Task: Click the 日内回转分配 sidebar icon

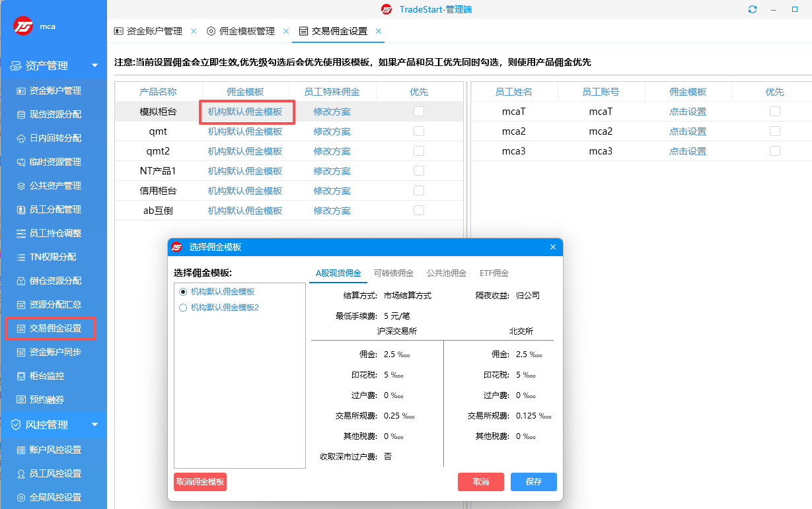Action: tap(21, 138)
